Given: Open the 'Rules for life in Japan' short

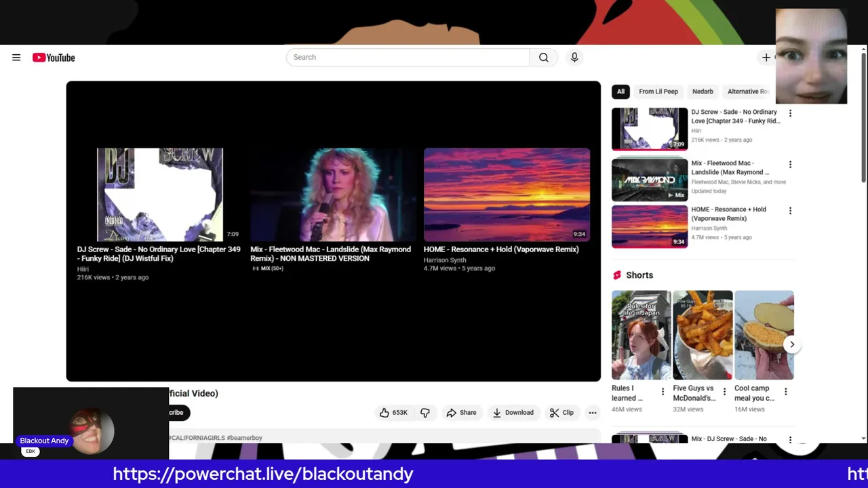Looking at the screenshot, I should click(x=641, y=335).
